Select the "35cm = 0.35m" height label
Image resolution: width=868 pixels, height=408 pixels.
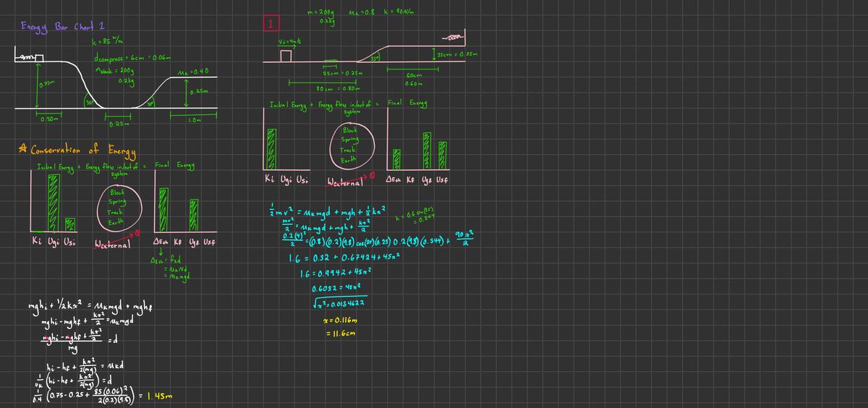pos(458,55)
